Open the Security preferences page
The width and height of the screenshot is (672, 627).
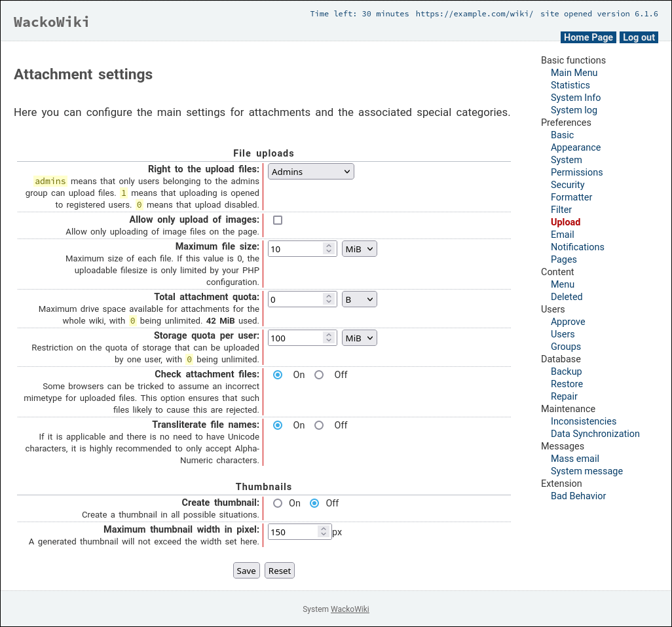[567, 185]
